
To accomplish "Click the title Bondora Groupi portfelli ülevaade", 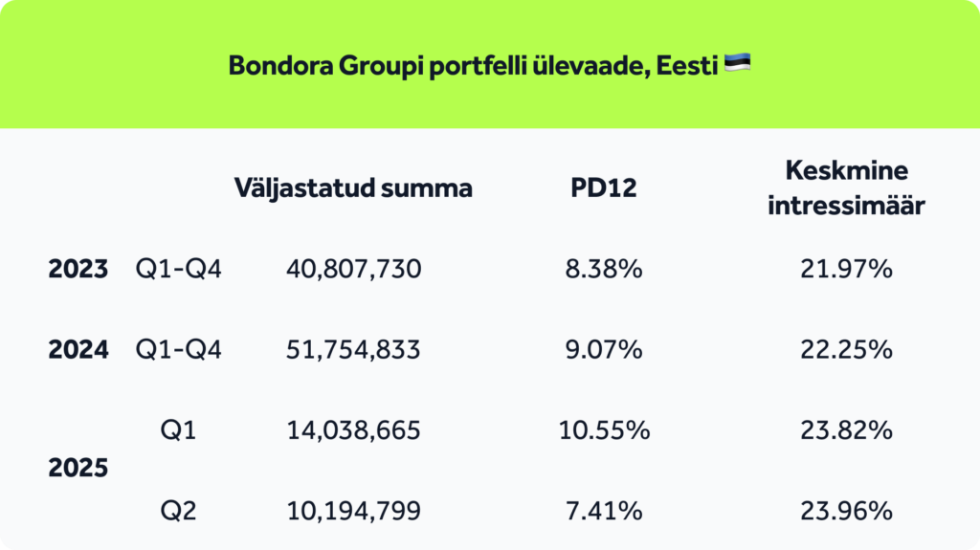I will pyautogui.click(x=473, y=66).
